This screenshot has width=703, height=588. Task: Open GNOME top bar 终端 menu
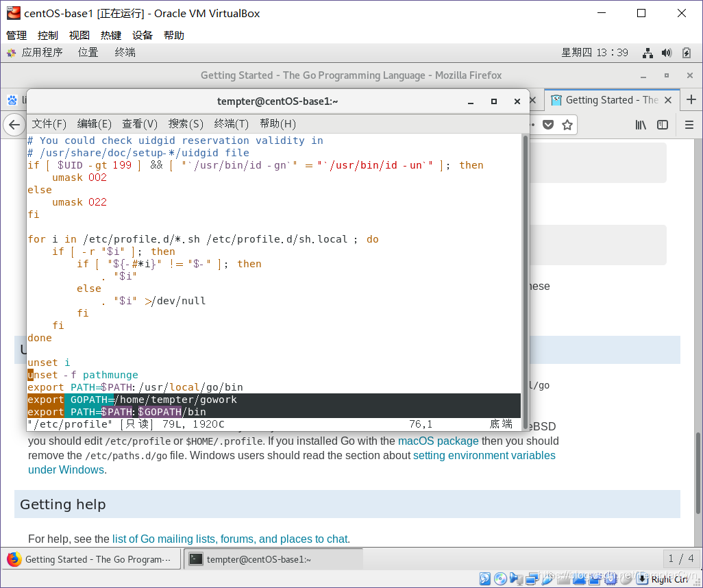click(x=125, y=53)
